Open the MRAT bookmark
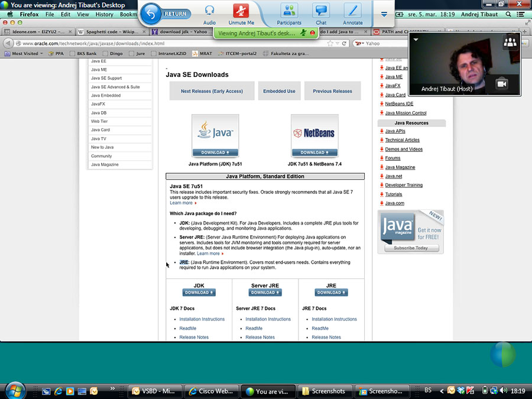This screenshot has height=399, width=532. pos(202,53)
